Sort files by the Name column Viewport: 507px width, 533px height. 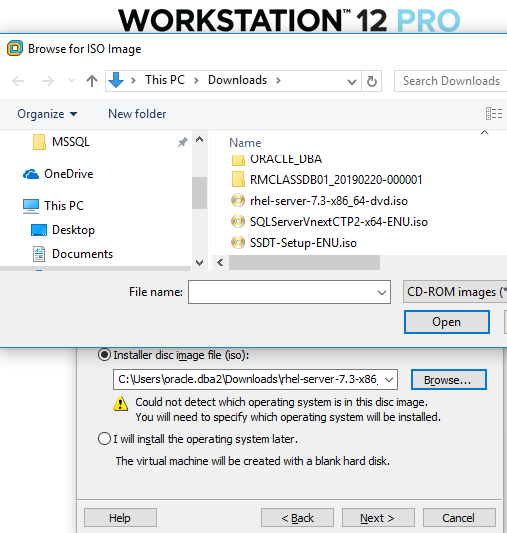(245, 143)
